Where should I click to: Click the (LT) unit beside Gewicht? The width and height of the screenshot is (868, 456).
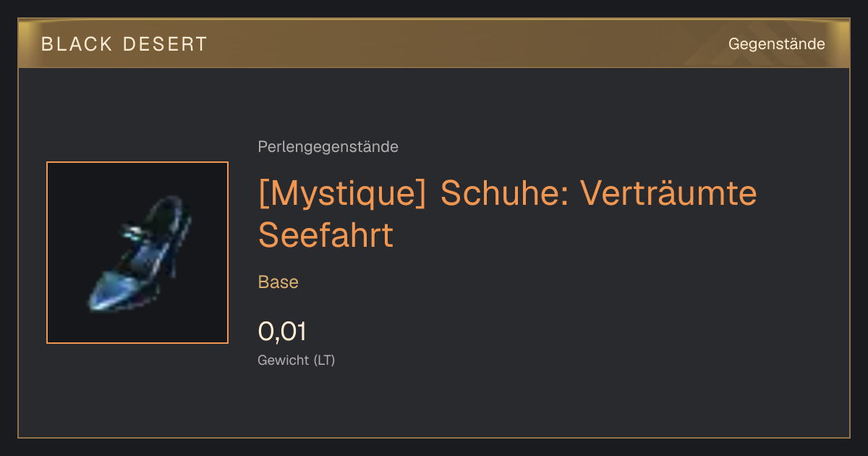[324, 360]
